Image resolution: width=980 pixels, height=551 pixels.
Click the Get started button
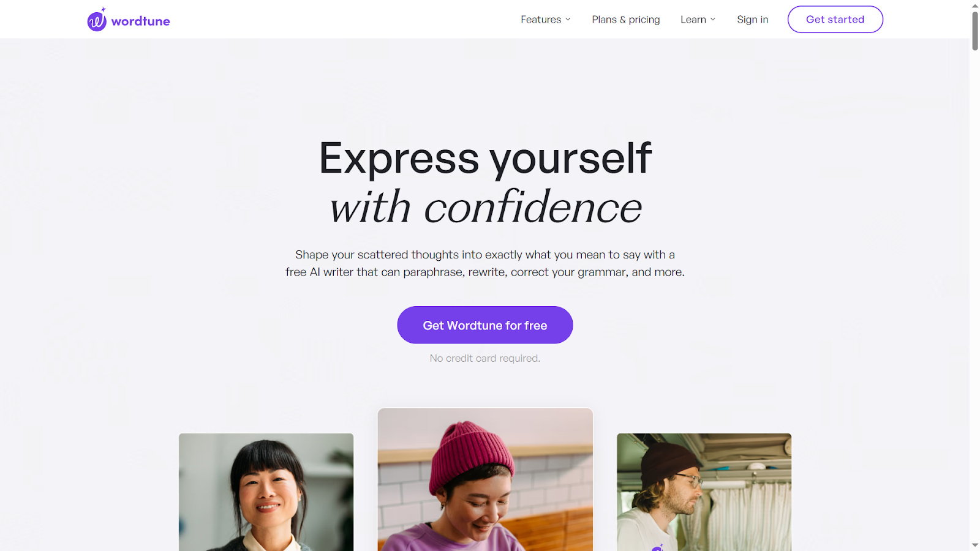[835, 20]
